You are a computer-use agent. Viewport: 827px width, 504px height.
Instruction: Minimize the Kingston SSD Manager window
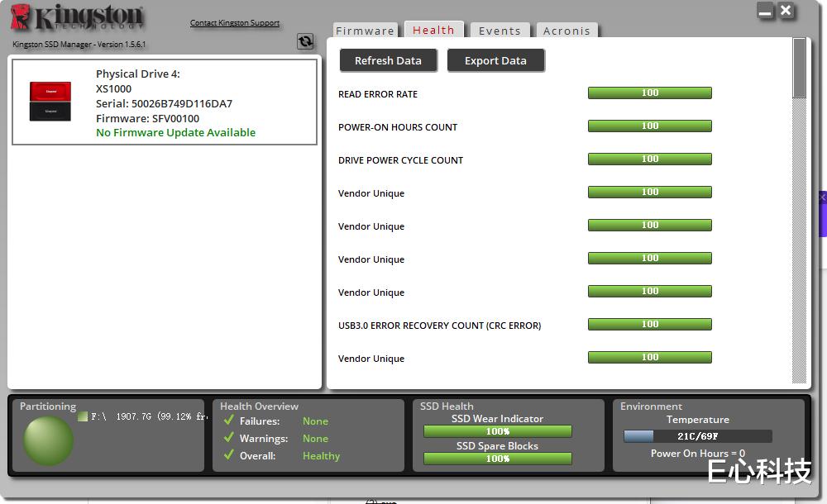[x=765, y=11]
